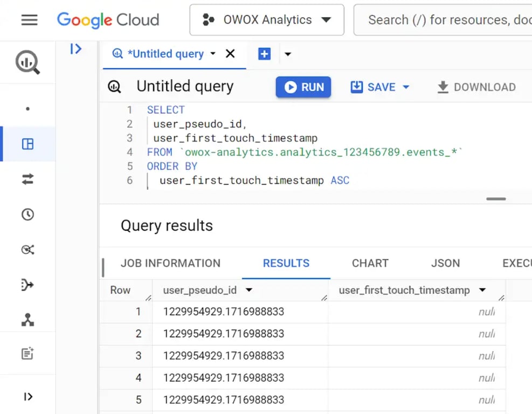The image size is (532, 414).
Task: Switch to the JOB INFORMATION tab
Action: (171, 263)
